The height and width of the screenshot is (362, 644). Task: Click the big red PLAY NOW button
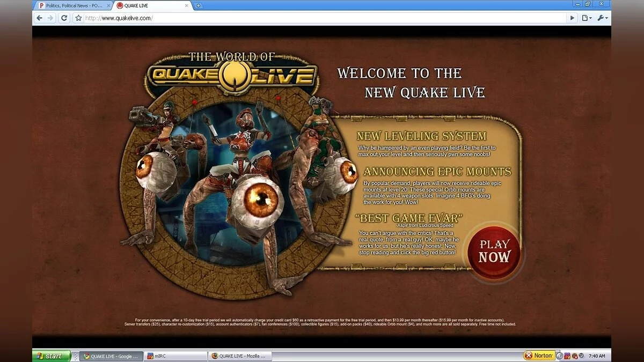(x=494, y=252)
